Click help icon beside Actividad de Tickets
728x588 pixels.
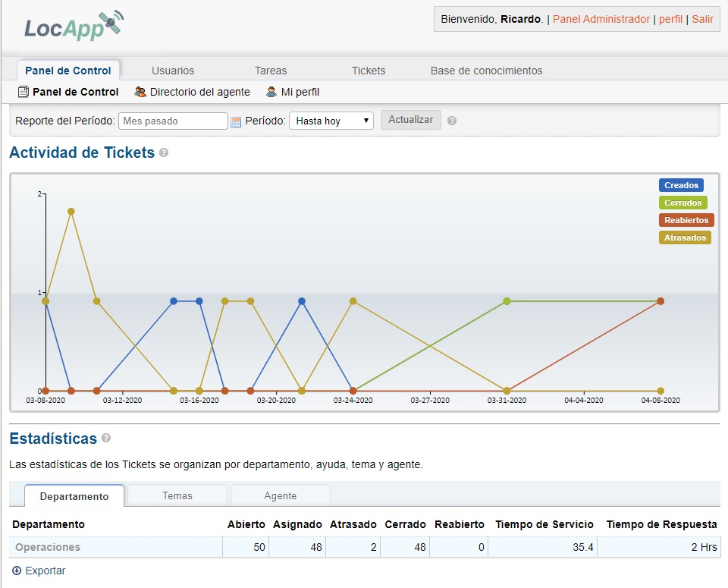164,153
